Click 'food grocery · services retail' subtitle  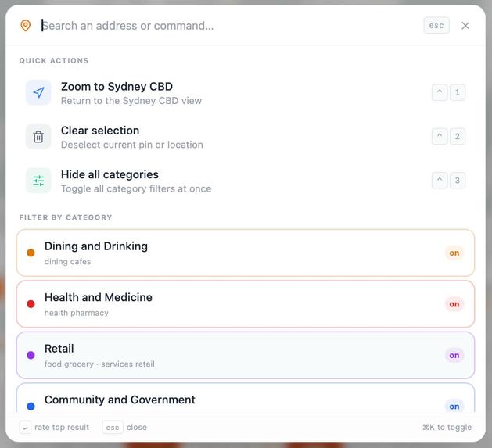(x=99, y=364)
